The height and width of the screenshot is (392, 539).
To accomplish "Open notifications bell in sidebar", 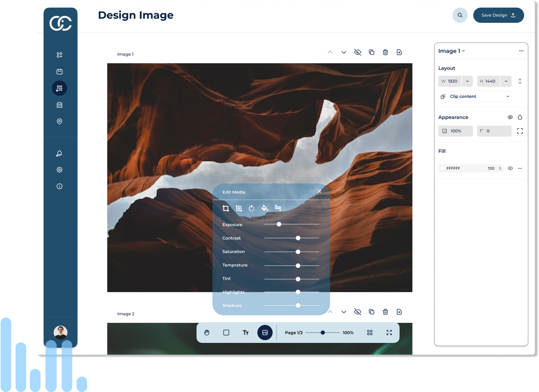I will pyautogui.click(x=60, y=153).
